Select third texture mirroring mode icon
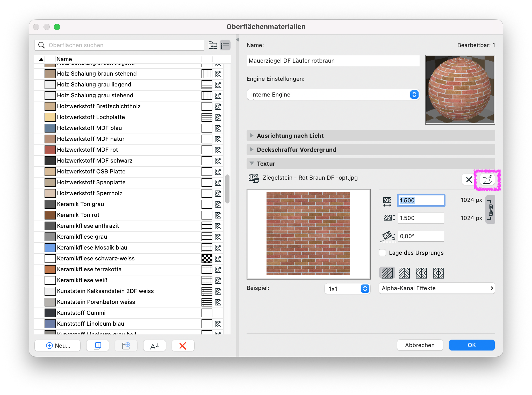The image size is (532, 395). coord(421,273)
